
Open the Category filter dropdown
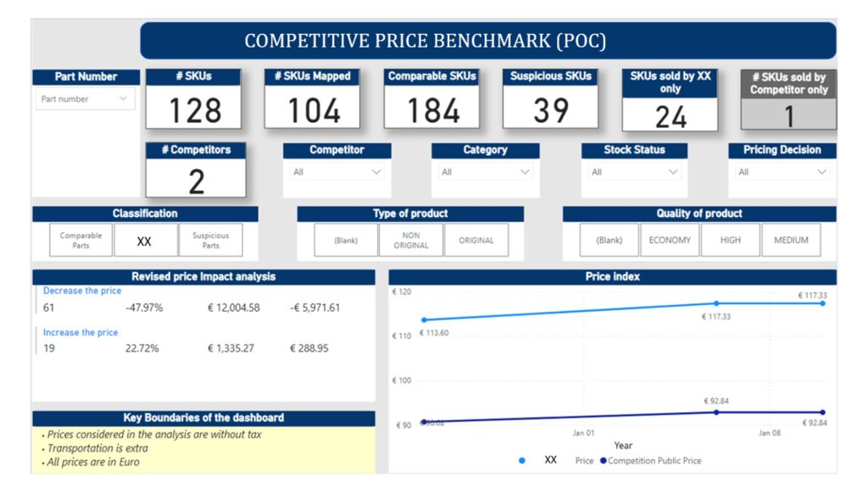click(484, 172)
